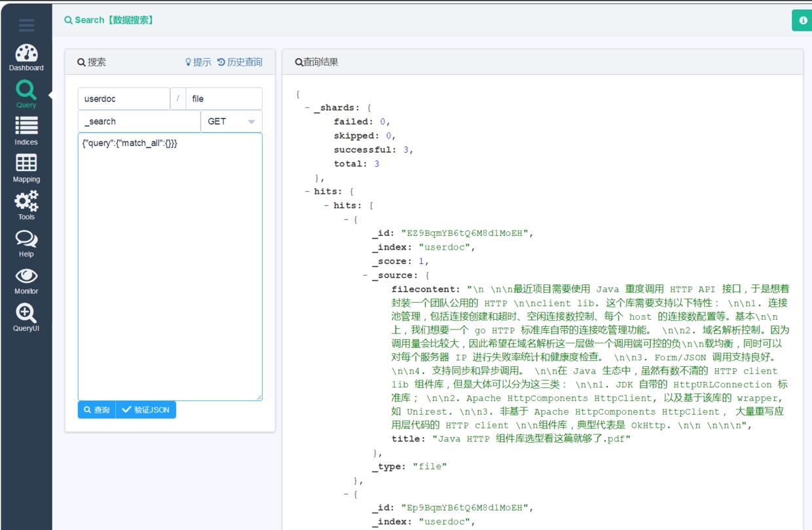Click the 验证JSON validate button
This screenshot has width=812, height=530.
point(145,410)
